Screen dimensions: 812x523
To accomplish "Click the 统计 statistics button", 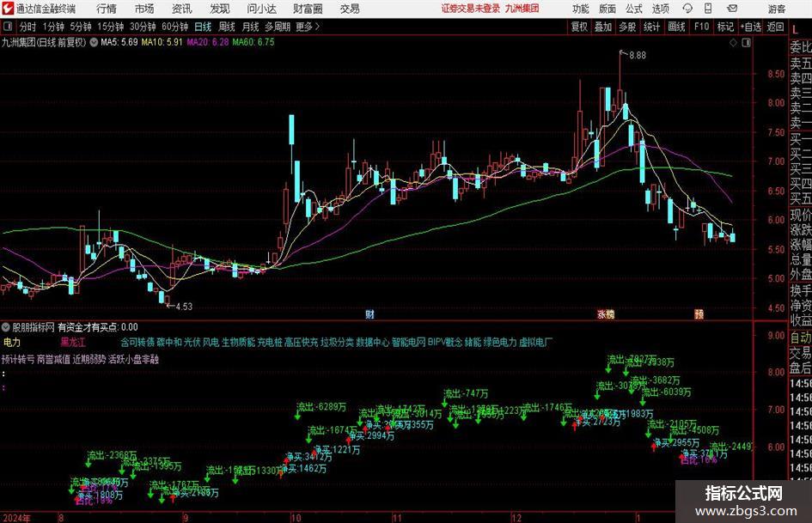I will (x=651, y=27).
